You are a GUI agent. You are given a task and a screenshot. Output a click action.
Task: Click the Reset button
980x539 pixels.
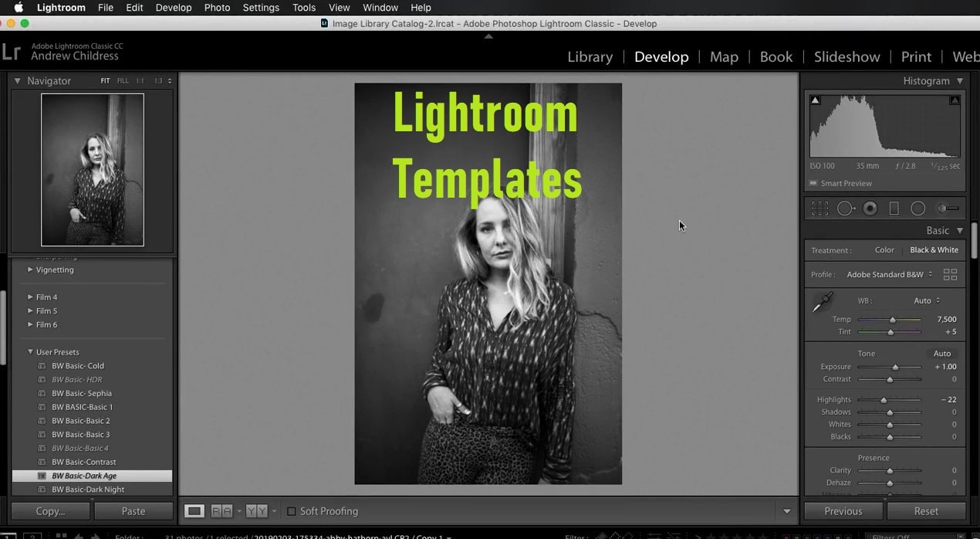pos(926,511)
